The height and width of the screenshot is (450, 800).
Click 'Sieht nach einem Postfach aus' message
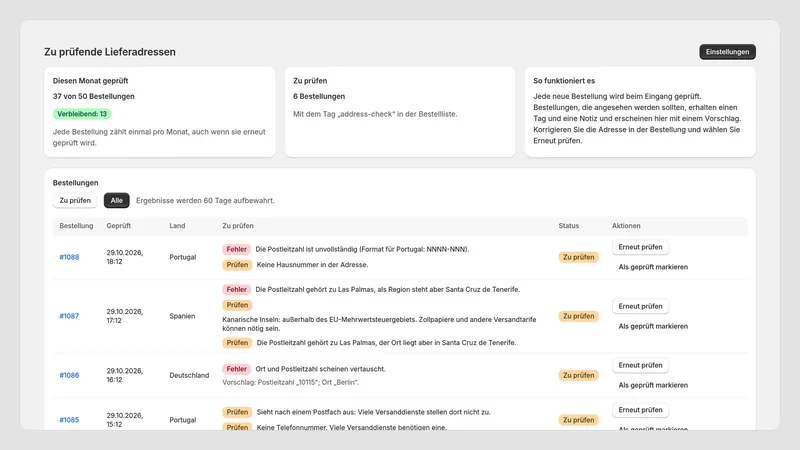point(373,412)
